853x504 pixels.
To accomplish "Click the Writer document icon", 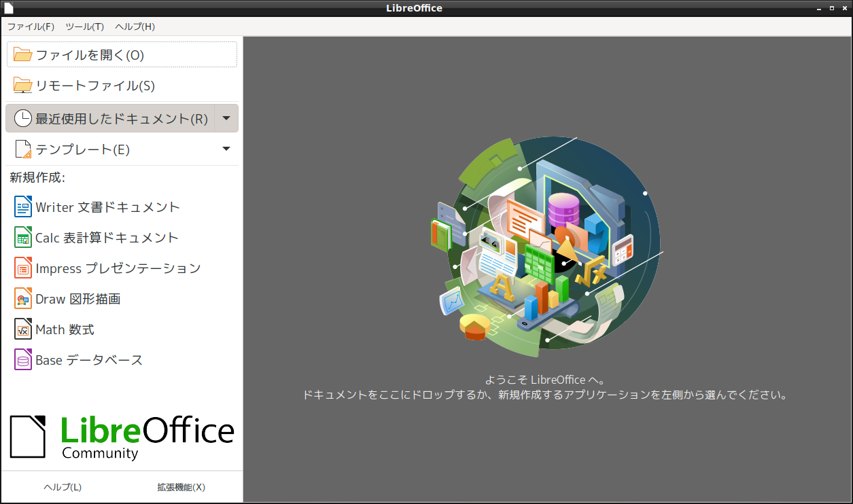I will (23, 206).
